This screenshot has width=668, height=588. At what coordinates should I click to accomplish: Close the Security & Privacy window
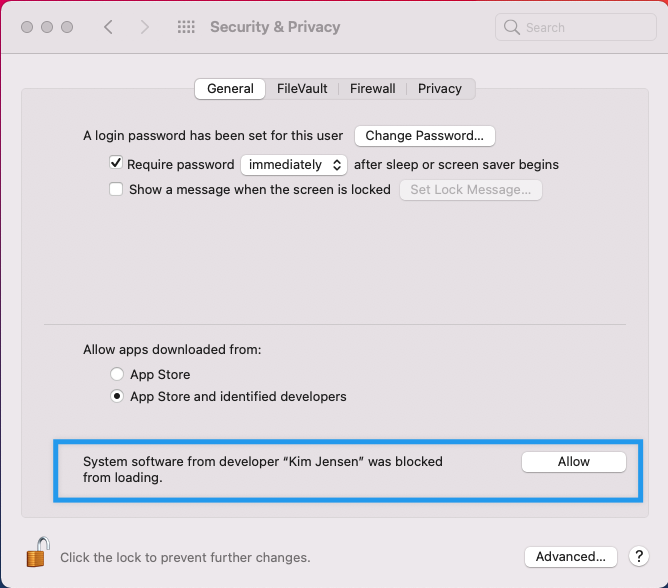pyautogui.click(x=27, y=27)
